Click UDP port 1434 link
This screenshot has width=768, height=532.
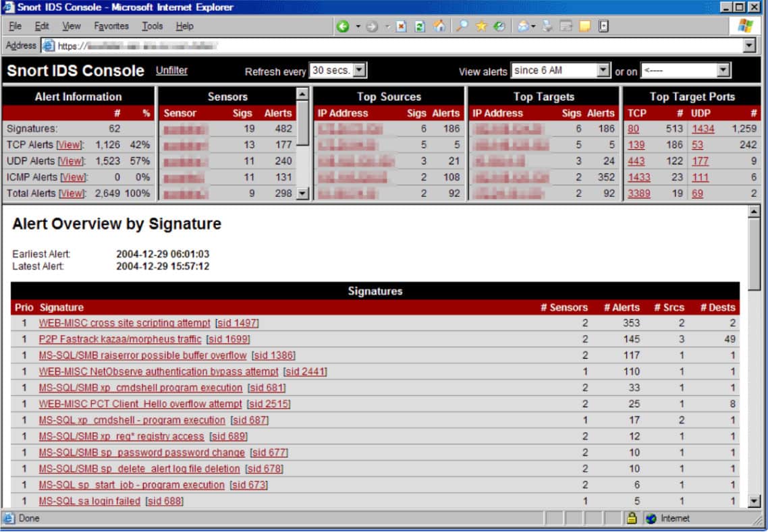[703, 129]
